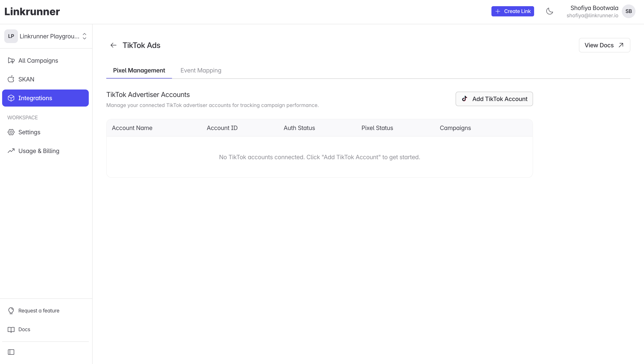Click the gear icon beside Settings
Image resolution: width=644 pixels, height=364 pixels.
tap(11, 132)
